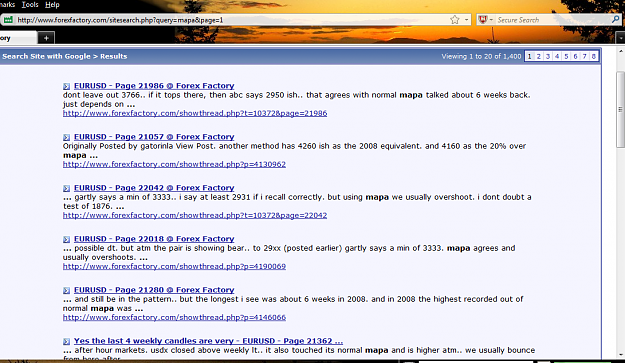Go to results page 3
Screen dimensions: 625x363
click(548, 56)
